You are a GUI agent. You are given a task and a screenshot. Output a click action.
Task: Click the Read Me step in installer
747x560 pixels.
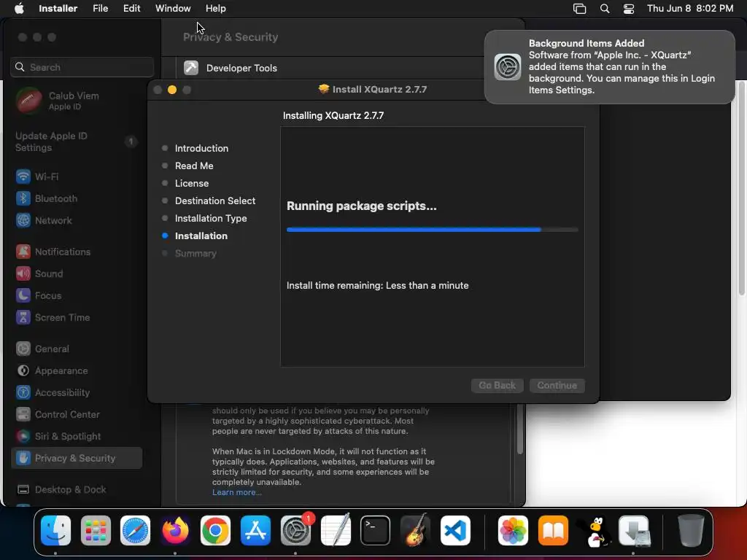click(x=194, y=166)
